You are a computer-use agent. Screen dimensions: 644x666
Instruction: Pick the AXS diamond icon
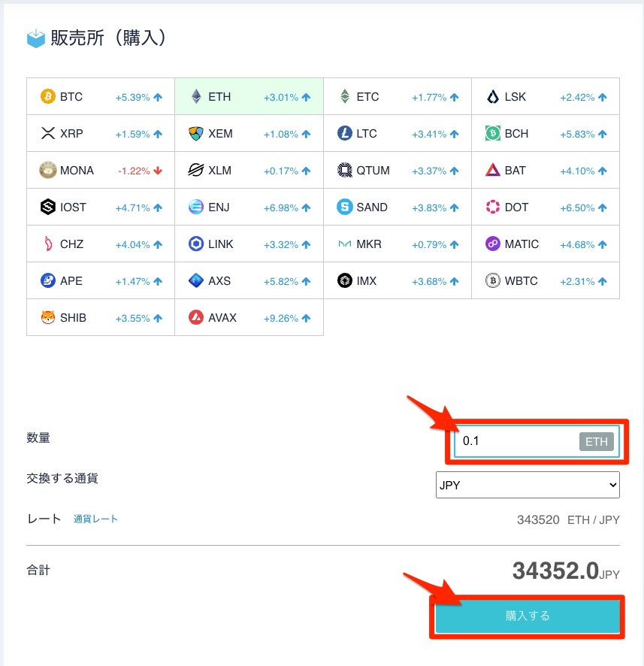coord(195,280)
